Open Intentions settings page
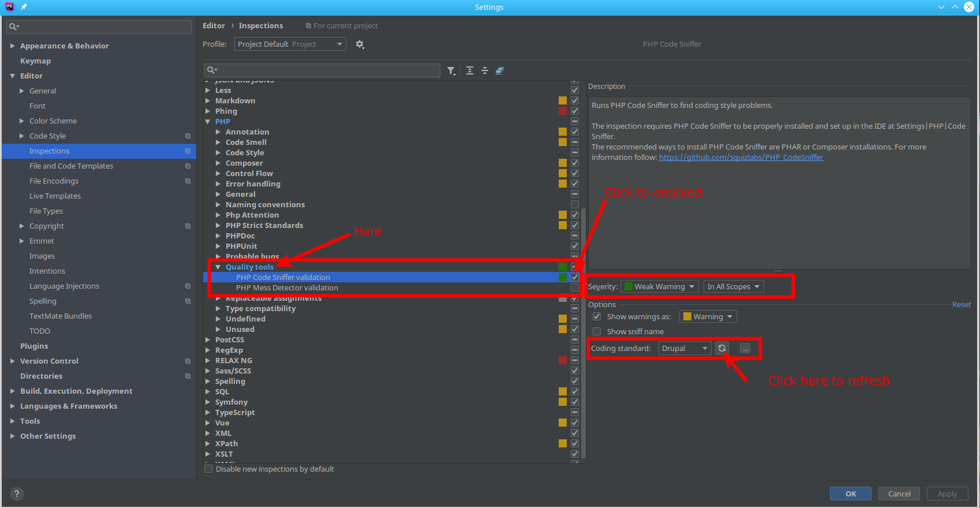The image size is (980, 508). (47, 271)
